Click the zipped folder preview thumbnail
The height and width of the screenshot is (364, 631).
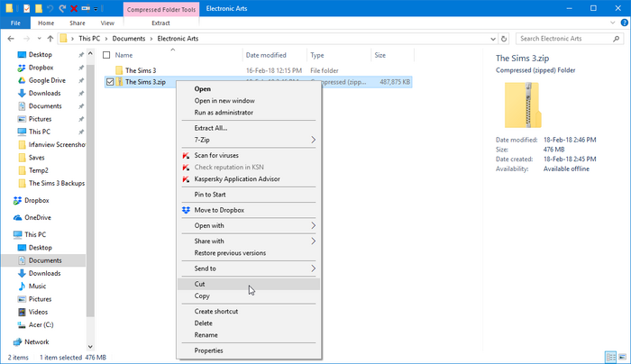pyautogui.click(x=523, y=105)
